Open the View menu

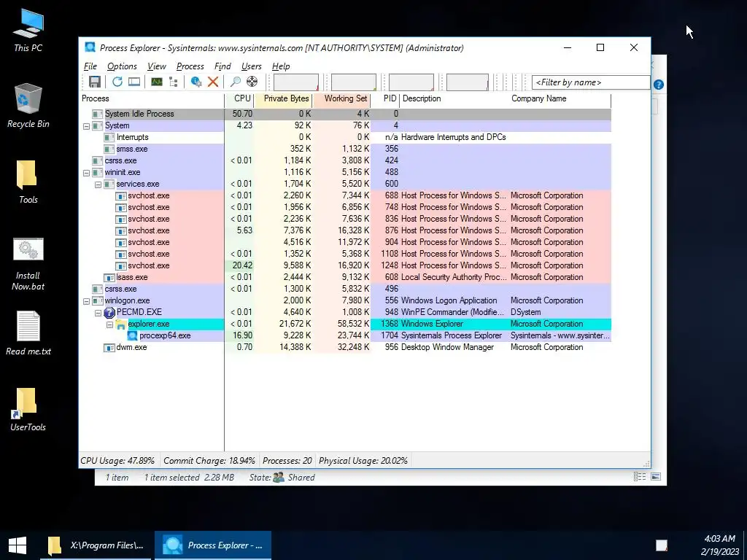tap(156, 66)
